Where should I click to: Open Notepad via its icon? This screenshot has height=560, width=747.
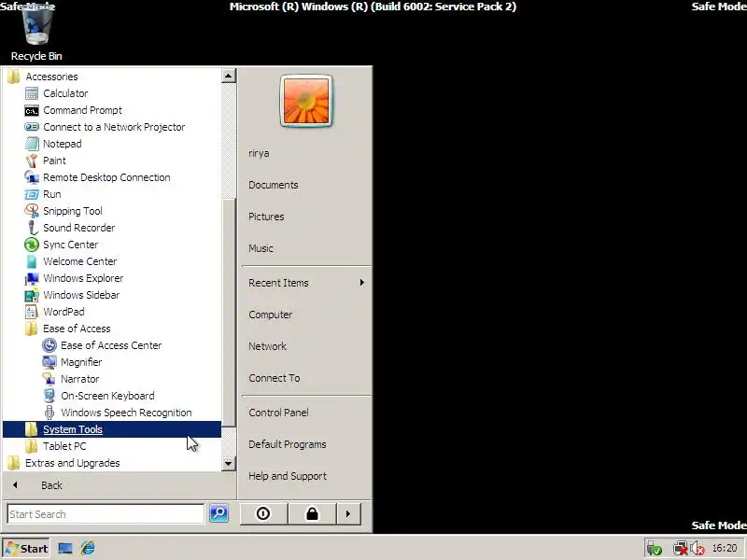click(x=32, y=144)
